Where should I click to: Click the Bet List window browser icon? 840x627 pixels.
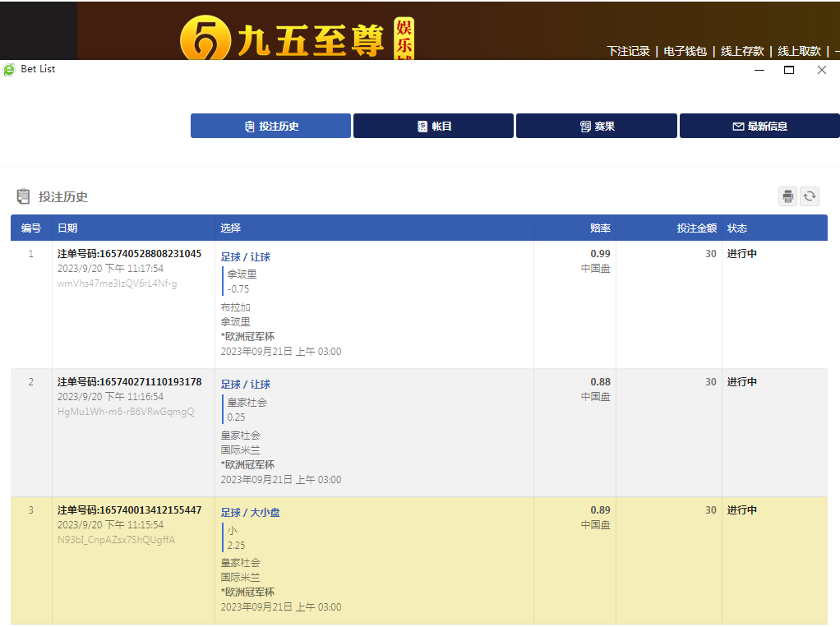9,70
